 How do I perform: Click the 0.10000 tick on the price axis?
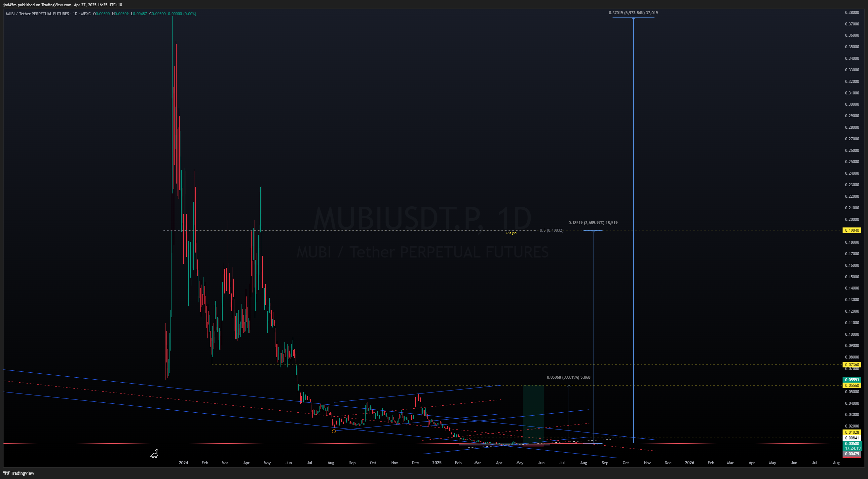[852, 334]
